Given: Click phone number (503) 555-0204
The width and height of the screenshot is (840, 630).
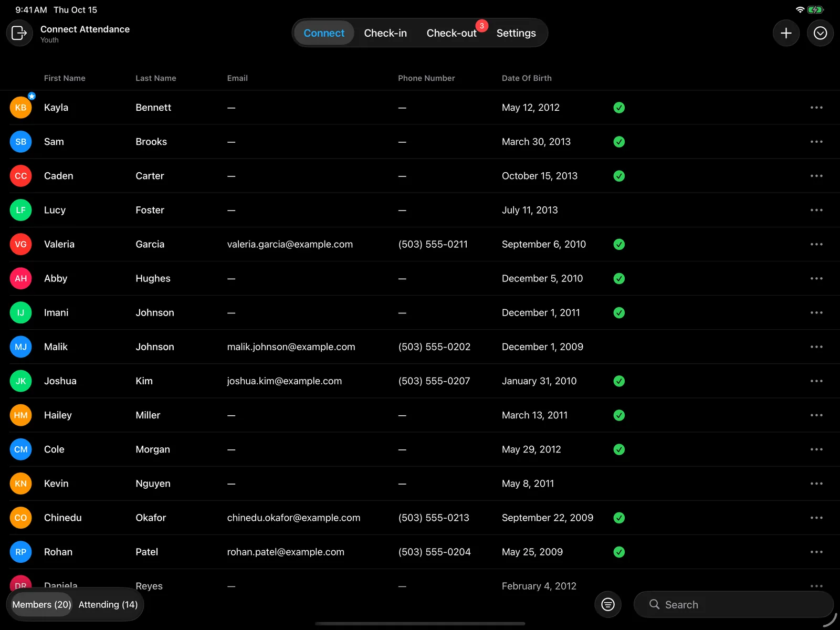Looking at the screenshot, I should (x=435, y=552).
